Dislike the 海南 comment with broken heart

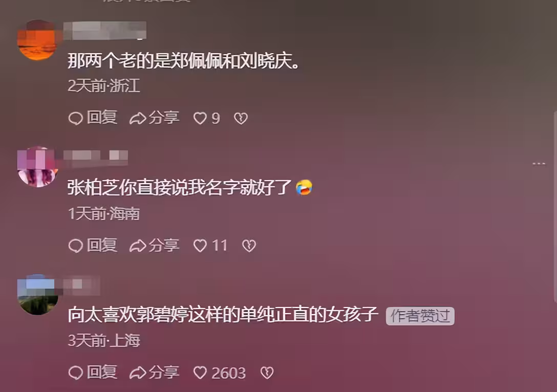point(249,245)
